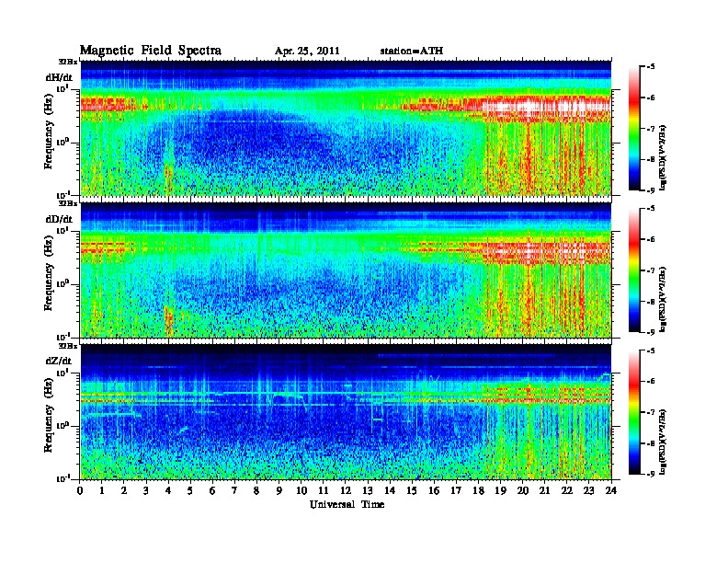Click the color bar beside the dD/dt panel
This screenshot has height=563, width=728.
click(634, 270)
